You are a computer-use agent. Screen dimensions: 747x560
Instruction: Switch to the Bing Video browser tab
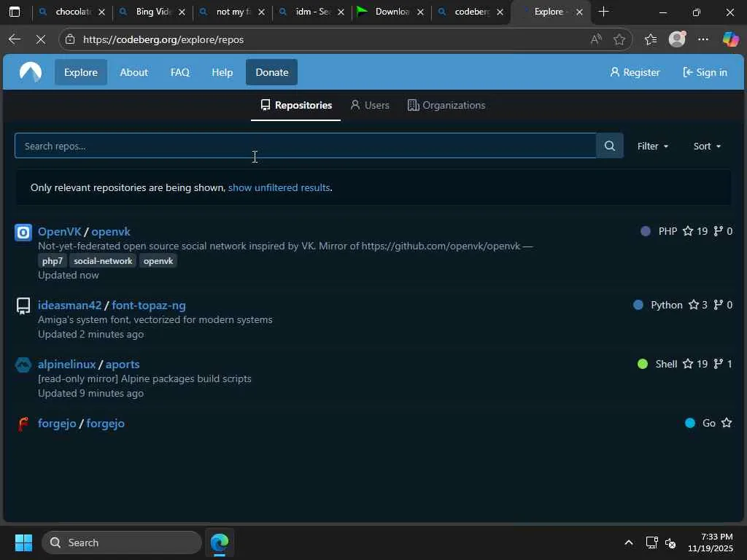pos(152,12)
